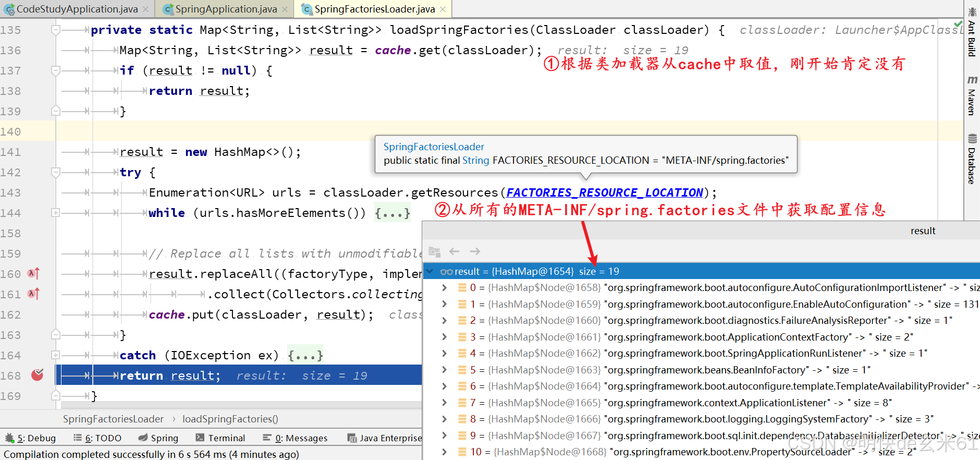Click the inspection status checkmark icon
The image size is (980, 460).
click(958, 24)
